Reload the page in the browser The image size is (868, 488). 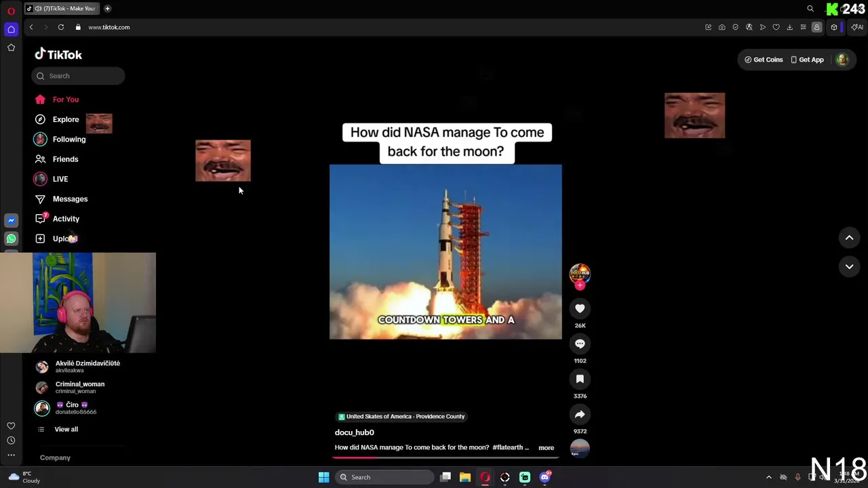pos(61,27)
